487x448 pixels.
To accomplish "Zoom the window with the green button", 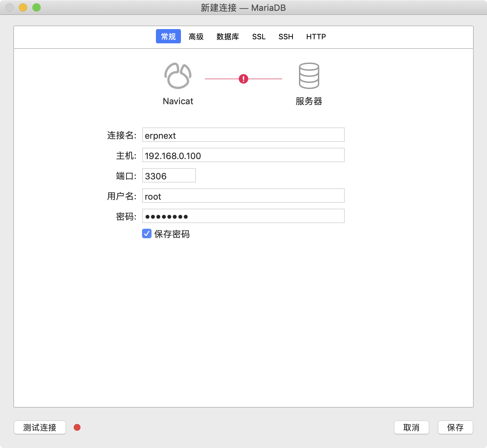I will tap(37, 7).
